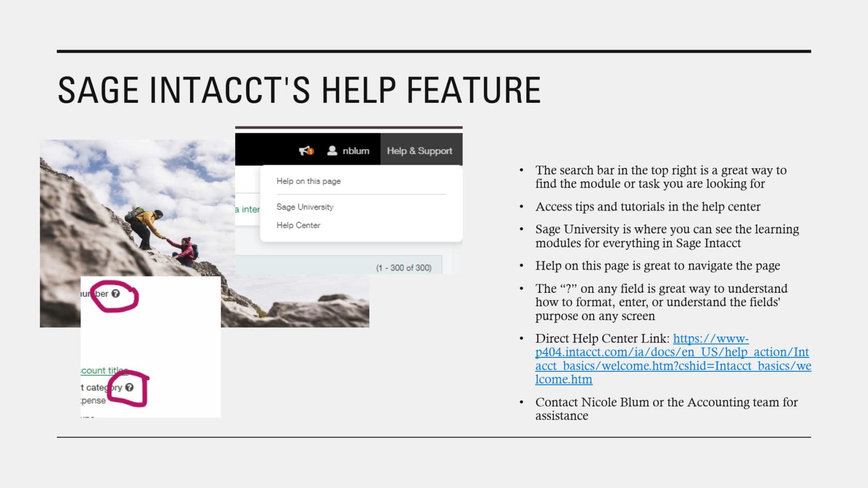Click the help icon next to category field

point(129,387)
